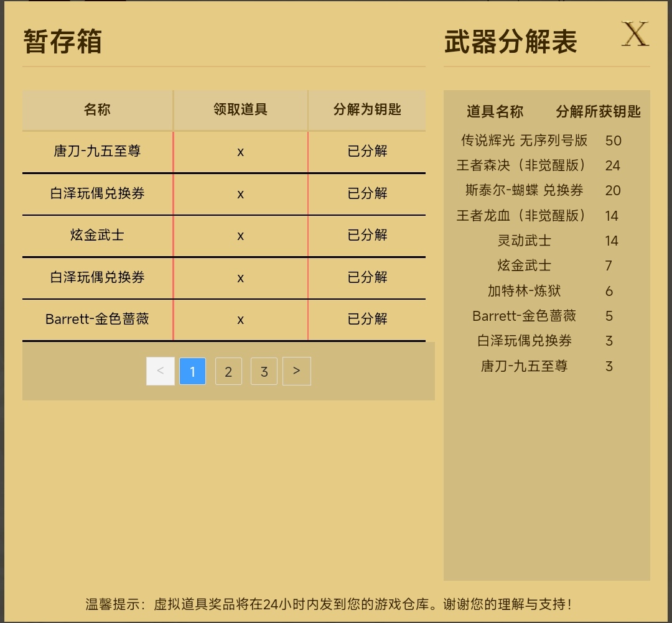Click the x under 领取道具 for 唐刀-九五至尊

[240, 152]
